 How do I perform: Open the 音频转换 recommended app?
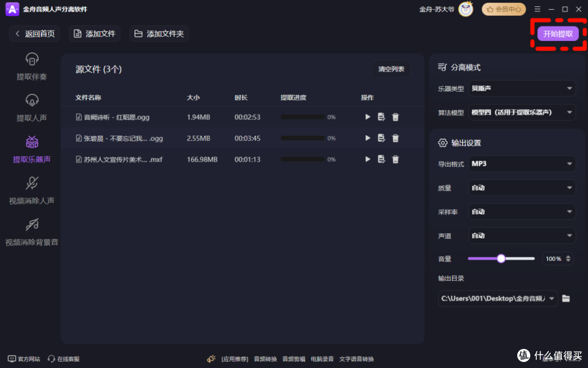(265, 359)
